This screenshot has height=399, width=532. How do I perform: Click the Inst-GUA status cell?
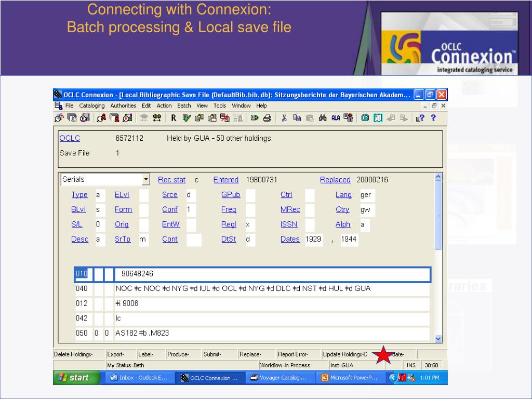(x=356, y=365)
